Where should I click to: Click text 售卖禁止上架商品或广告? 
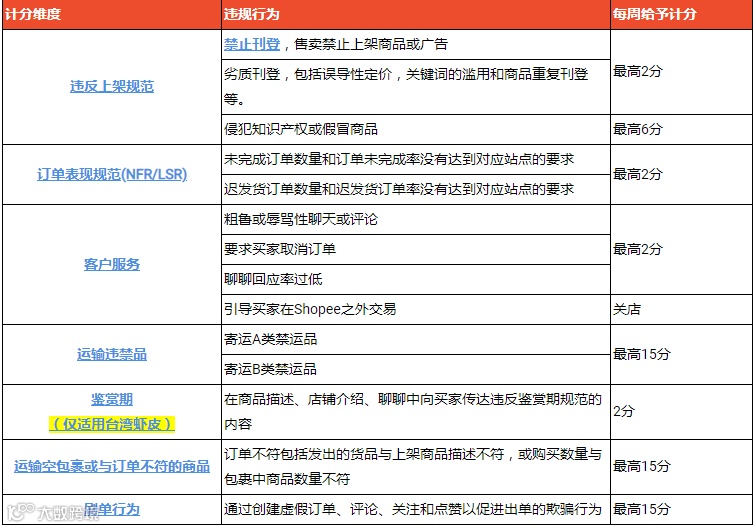(371, 44)
